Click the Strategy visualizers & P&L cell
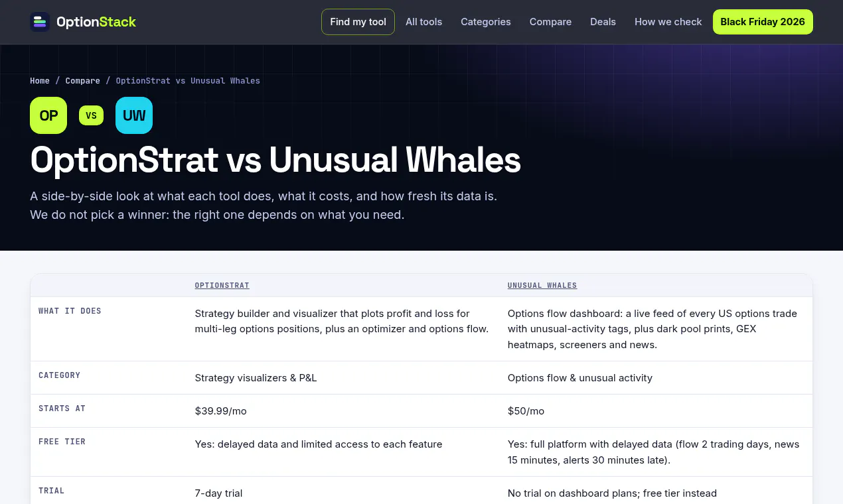The image size is (843, 504). point(256,378)
